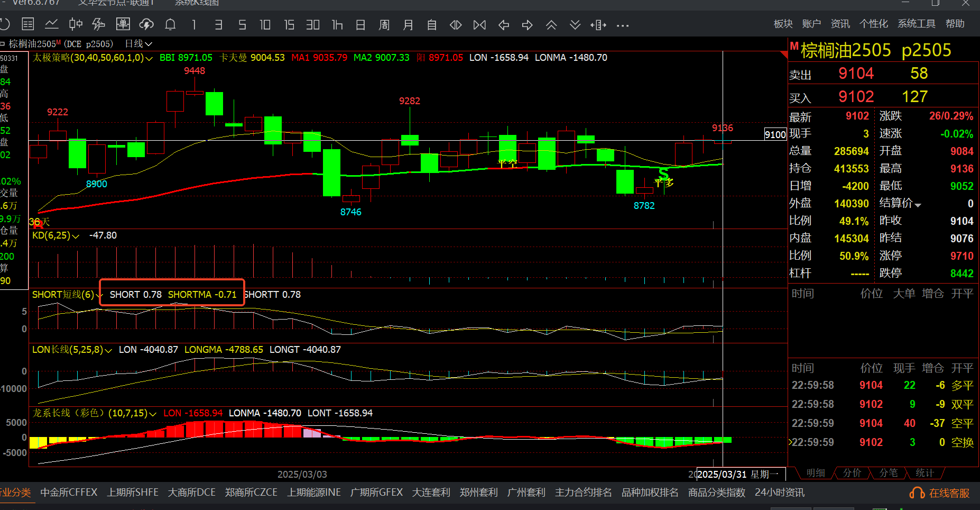The image size is (980, 510).
Task: Switch to the 分笔 tab
Action: point(888,473)
